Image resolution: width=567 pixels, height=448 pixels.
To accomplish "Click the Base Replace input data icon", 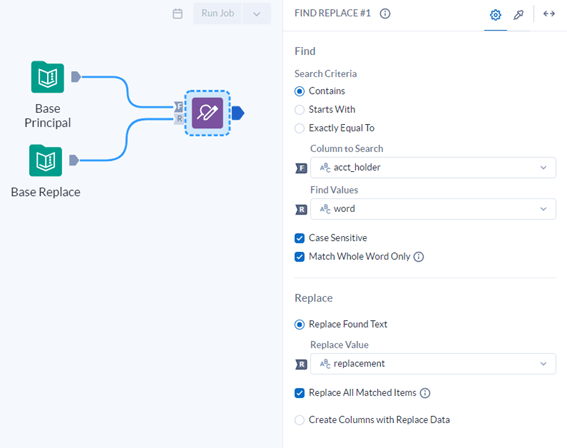I will [46, 161].
